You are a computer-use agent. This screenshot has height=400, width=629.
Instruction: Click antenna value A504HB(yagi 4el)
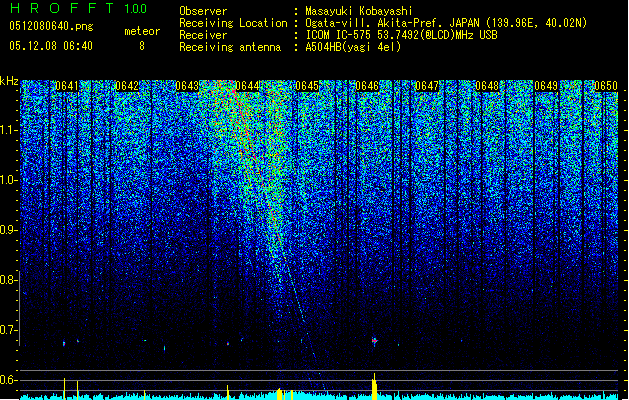(353, 47)
